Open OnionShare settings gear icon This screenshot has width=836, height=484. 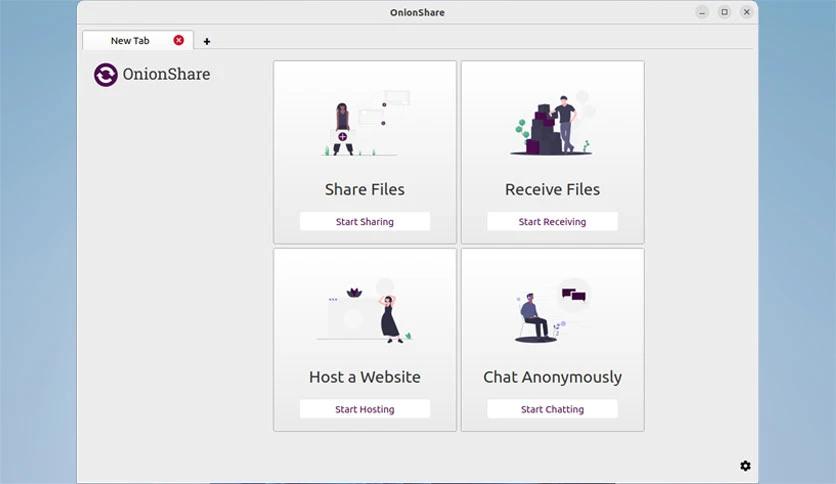(745, 466)
